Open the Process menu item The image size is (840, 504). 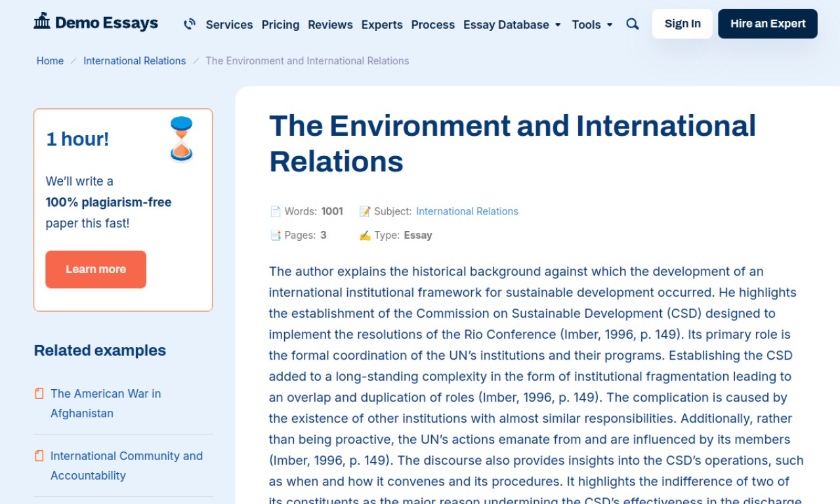[432, 24]
